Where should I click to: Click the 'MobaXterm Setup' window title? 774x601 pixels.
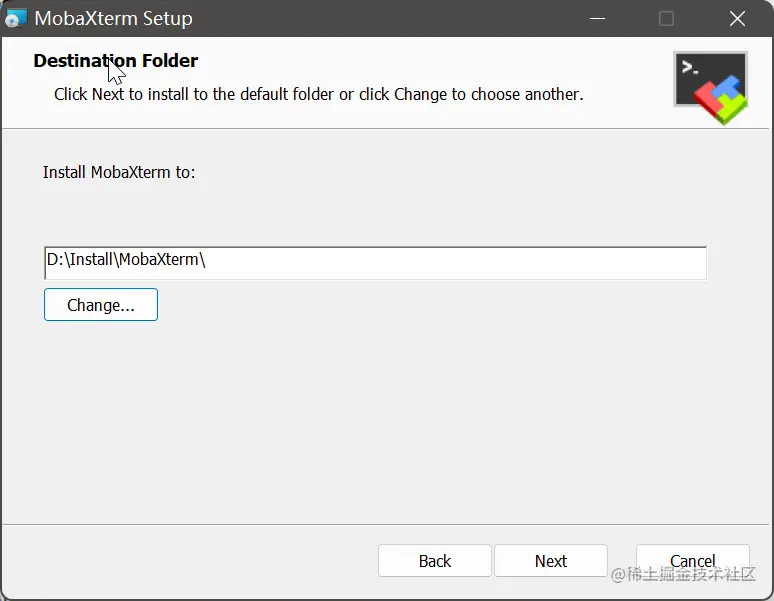coord(114,19)
